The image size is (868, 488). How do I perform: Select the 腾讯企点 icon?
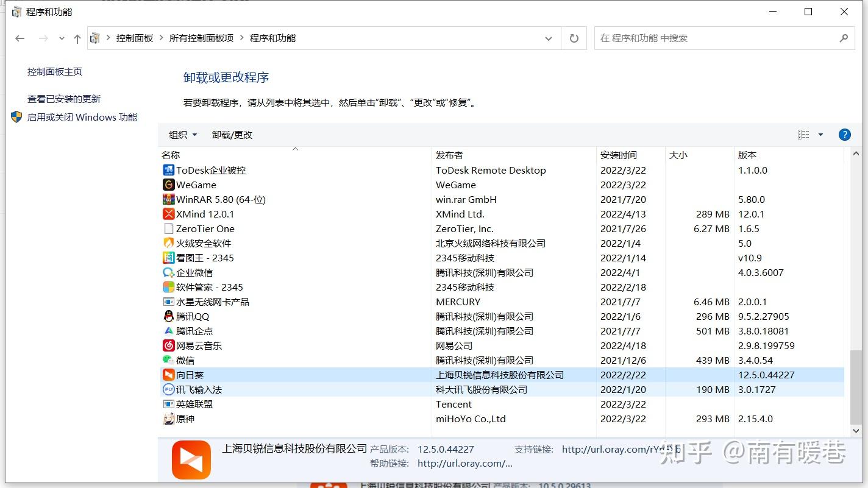pos(168,331)
